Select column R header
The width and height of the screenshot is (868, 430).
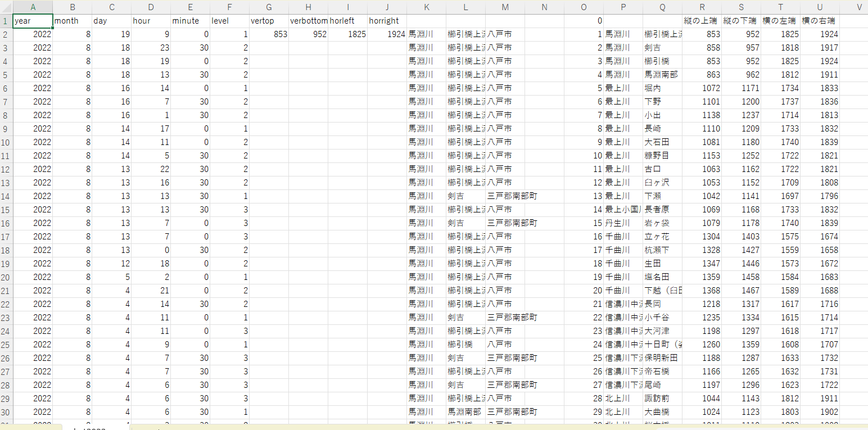coord(702,7)
